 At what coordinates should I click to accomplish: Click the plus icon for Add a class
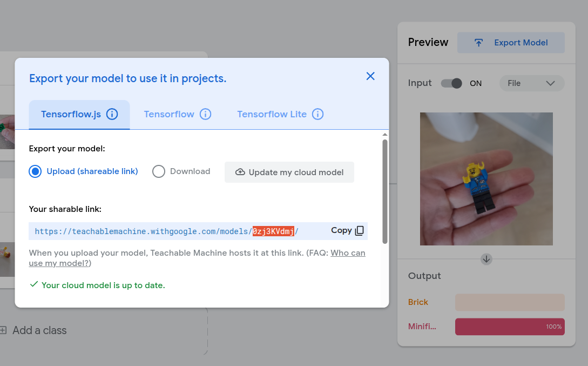(3, 330)
